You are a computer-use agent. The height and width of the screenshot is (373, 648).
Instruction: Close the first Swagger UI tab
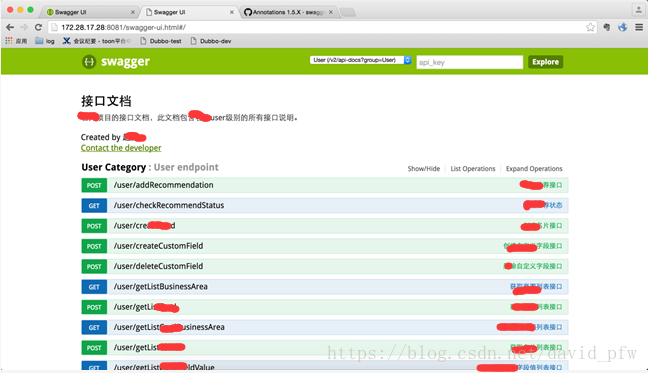pos(133,12)
